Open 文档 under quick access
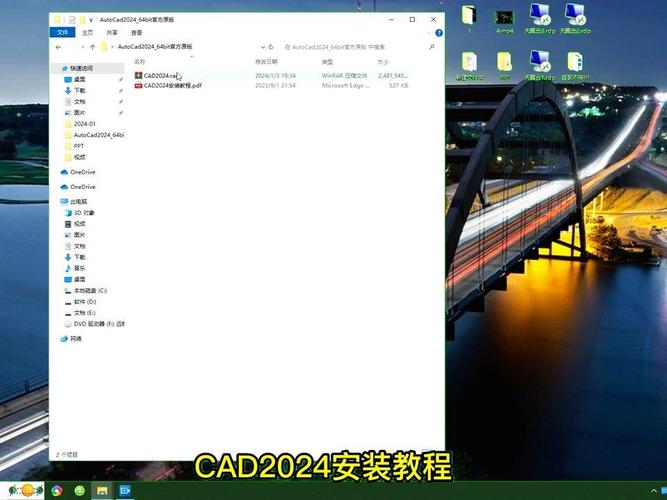Viewport: 667px width, 500px height. (x=79, y=101)
